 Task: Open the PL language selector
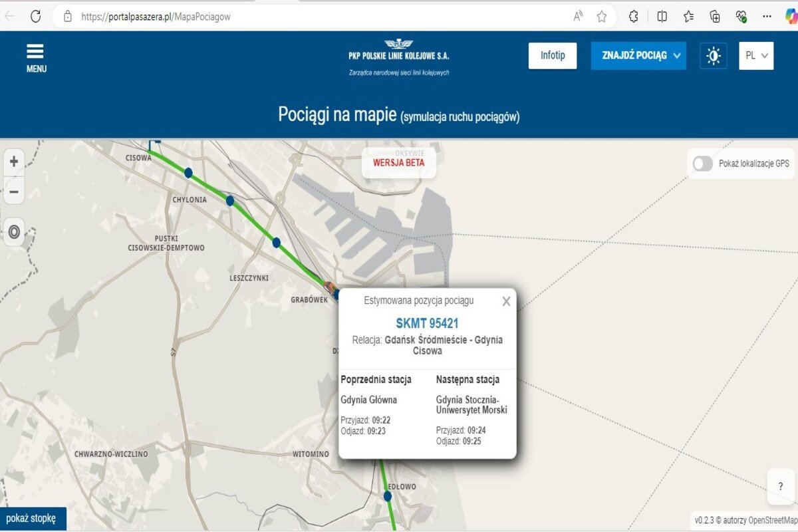tap(756, 56)
